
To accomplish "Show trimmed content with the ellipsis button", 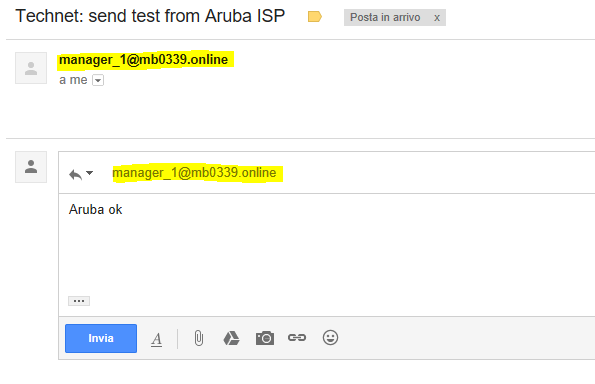I will (x=79, y=301).
